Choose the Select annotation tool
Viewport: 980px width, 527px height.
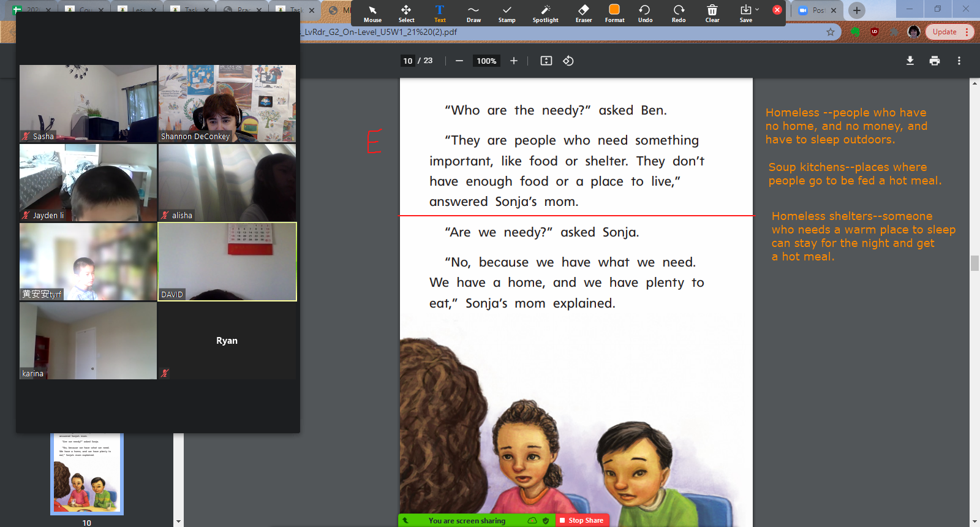[x=406, y=13]
